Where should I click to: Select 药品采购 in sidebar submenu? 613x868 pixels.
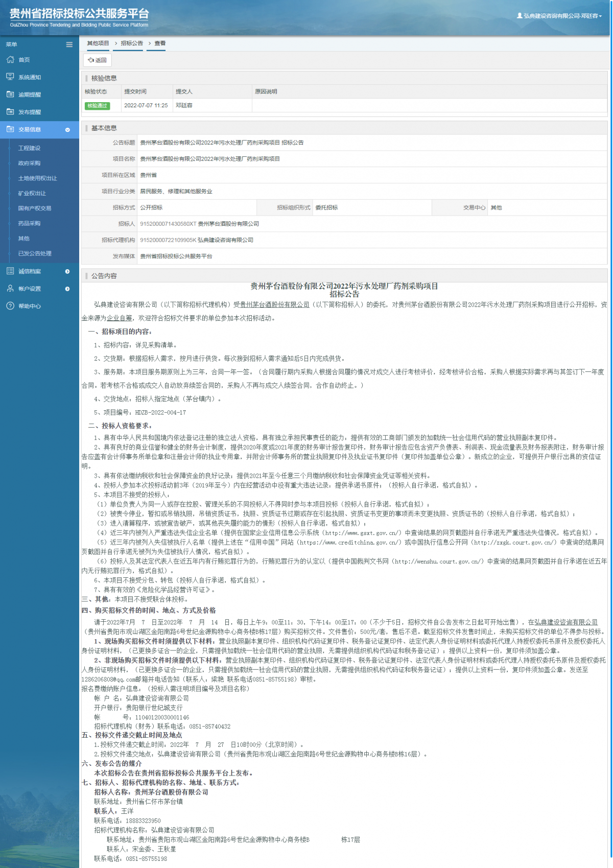pos(29,223)
